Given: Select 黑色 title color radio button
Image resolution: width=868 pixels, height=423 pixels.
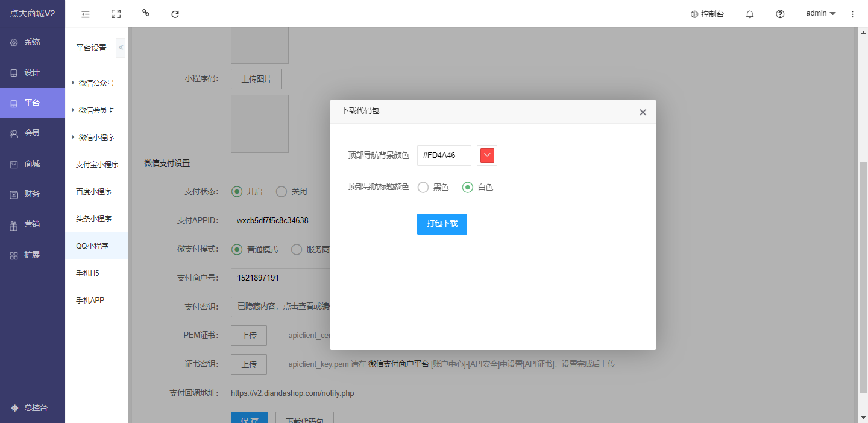Looking at the screenshot, I should point(423,188).
